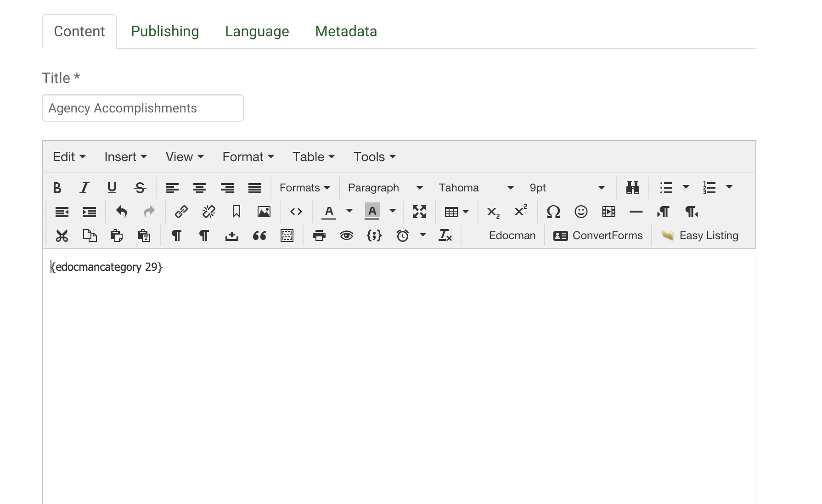This screenshot has width=822, height=504.
Task: Toggle fullscreen editor mode
Action: (x=419, y=212)
